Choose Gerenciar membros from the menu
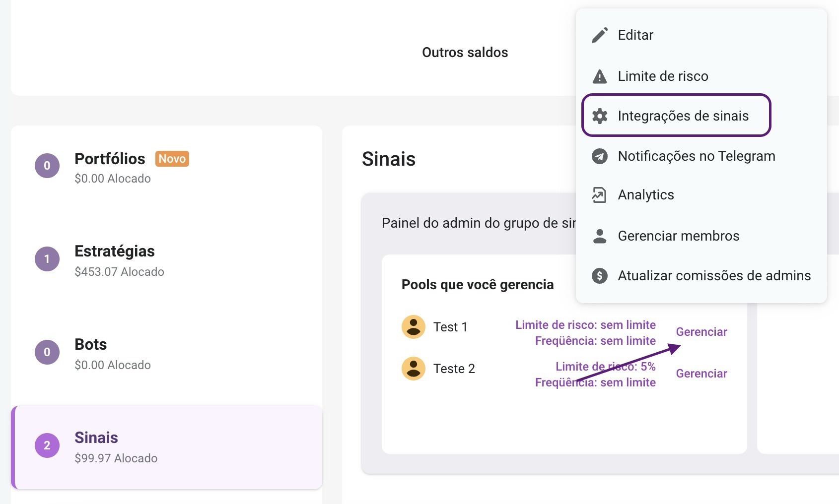 (x=701, y=236)
